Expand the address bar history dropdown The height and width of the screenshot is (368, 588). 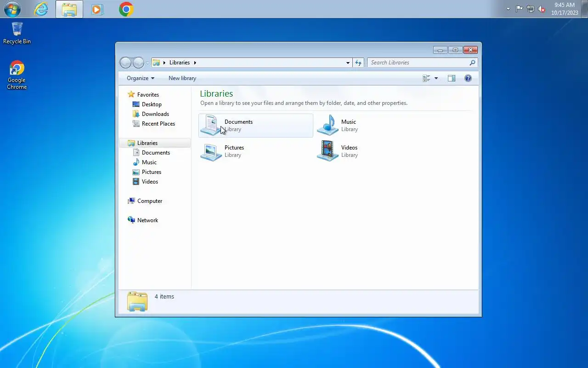[348, 63]
